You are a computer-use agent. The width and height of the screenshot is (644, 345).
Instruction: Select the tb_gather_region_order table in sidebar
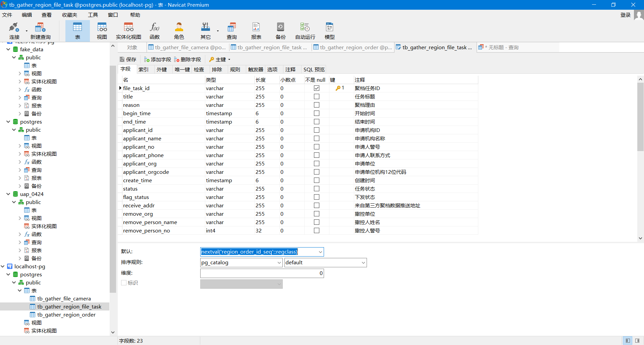click(66, 315)
